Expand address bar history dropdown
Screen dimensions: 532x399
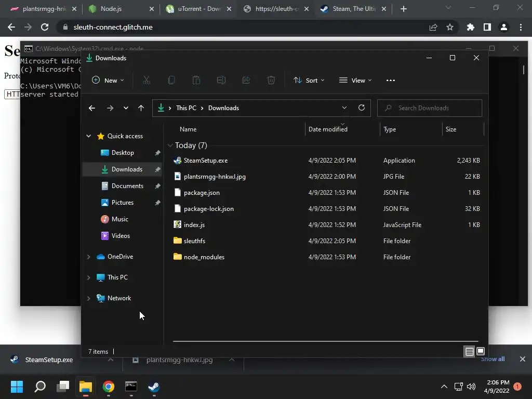tap(344, 108)
